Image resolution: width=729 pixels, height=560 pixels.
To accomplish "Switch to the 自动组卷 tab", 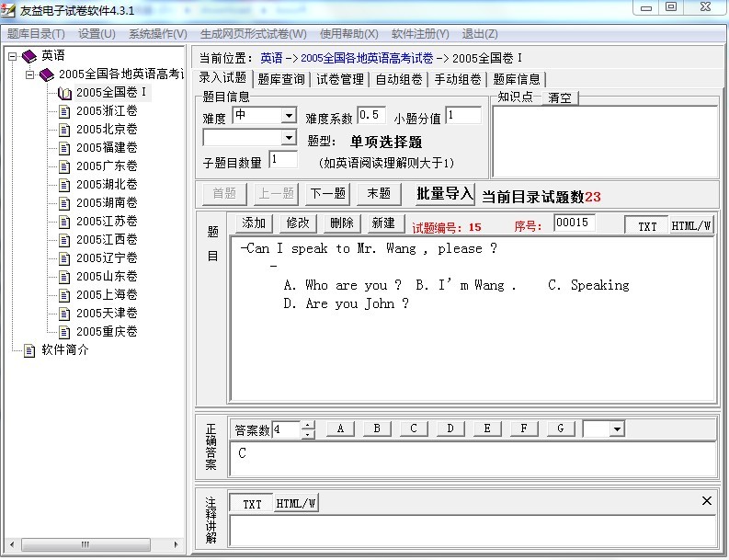I will point(399,79).
